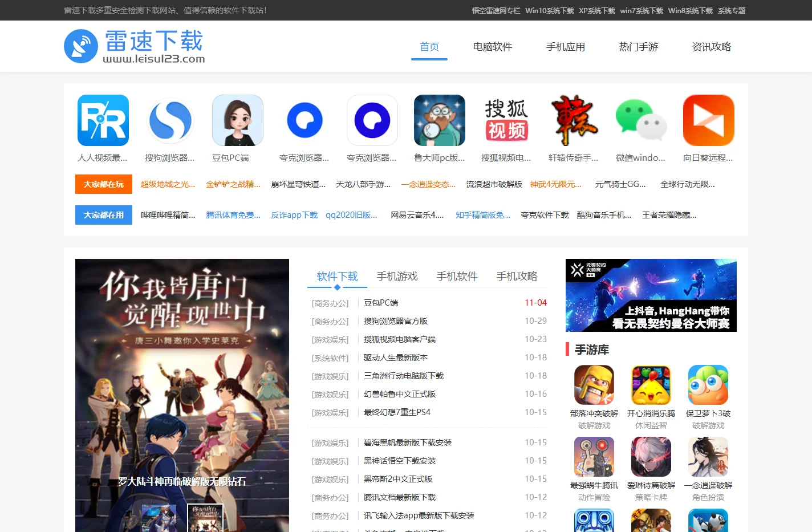Open the 金铲铲之战精 link
Image resolution: width=812 pixels, height=532 pixels.
[x=233, y=184]
